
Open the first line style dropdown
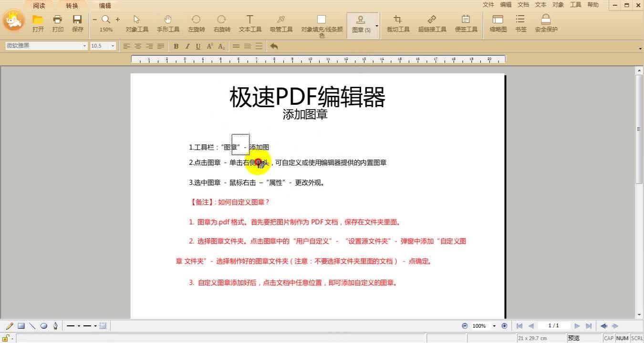[79, 326]
